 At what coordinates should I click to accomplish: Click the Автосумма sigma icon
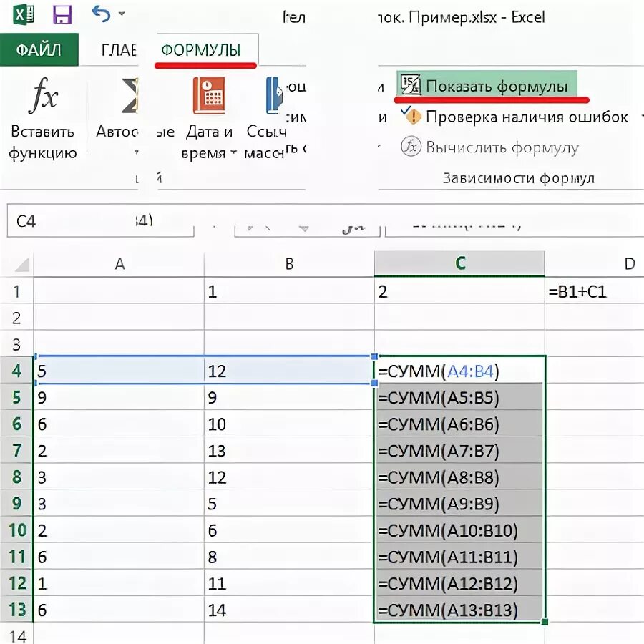[130, 95]
